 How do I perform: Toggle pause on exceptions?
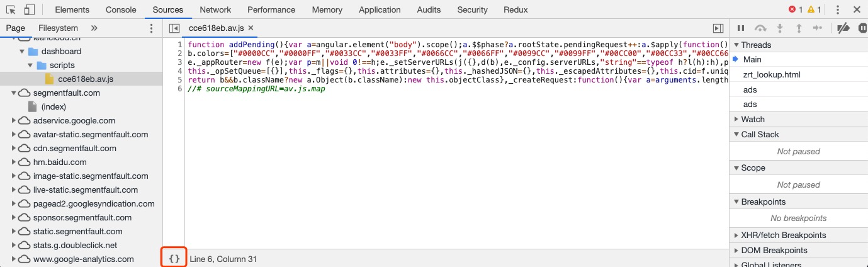click(x=859, y=28)
